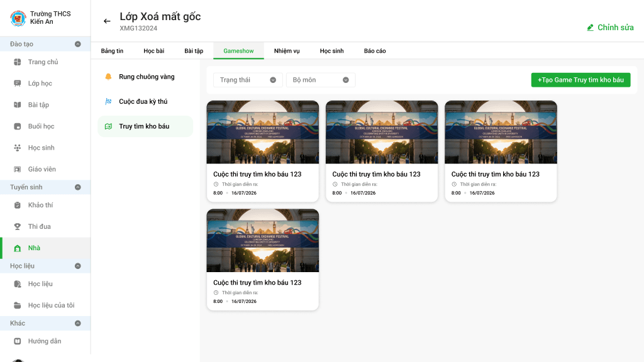Viewport: 644px width, 362px height.
Task: Open Hướng dẫn guide item
Action: 45,341
